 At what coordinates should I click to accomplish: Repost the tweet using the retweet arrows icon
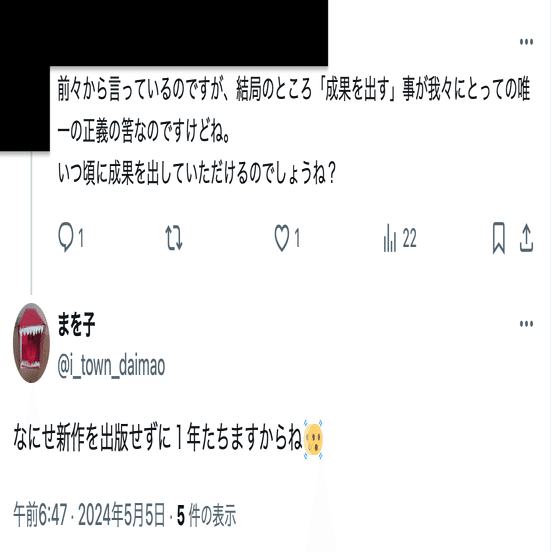point(174,238)
